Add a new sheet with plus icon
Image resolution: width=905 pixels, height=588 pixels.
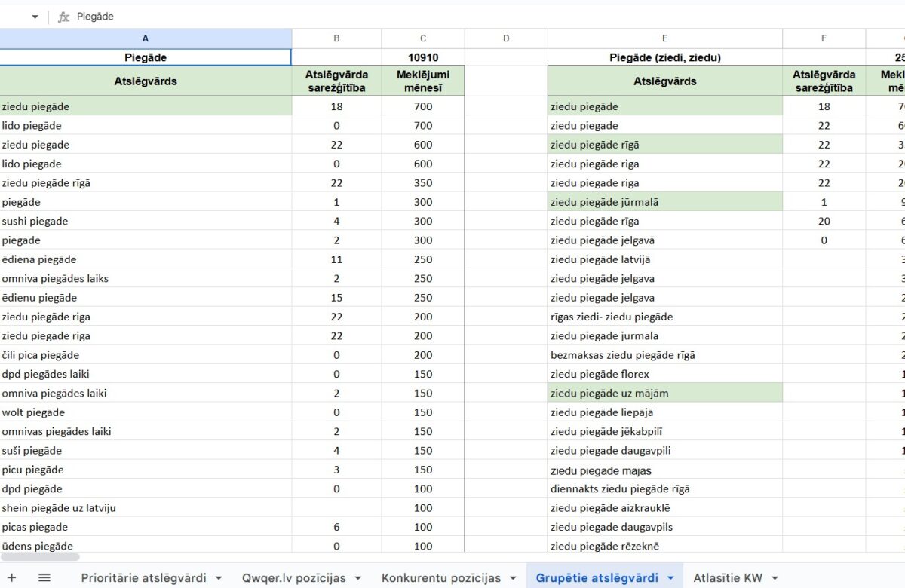pos(12,578)
